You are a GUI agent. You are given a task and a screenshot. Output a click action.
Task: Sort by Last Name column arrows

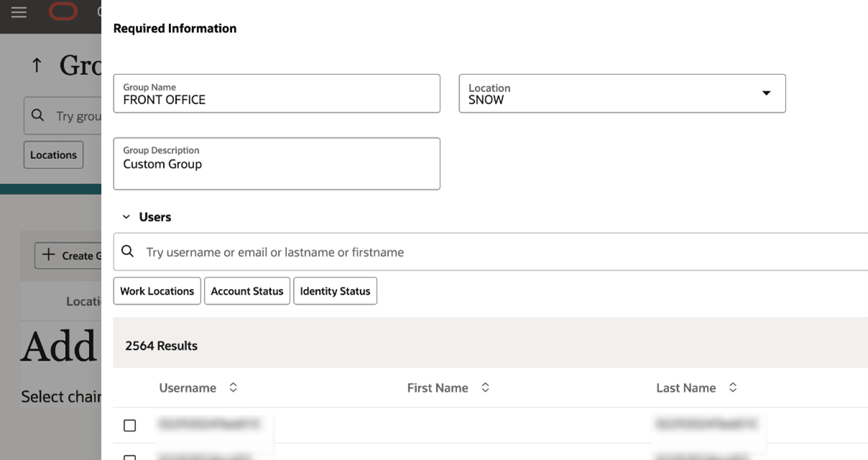tap(732, 387)
